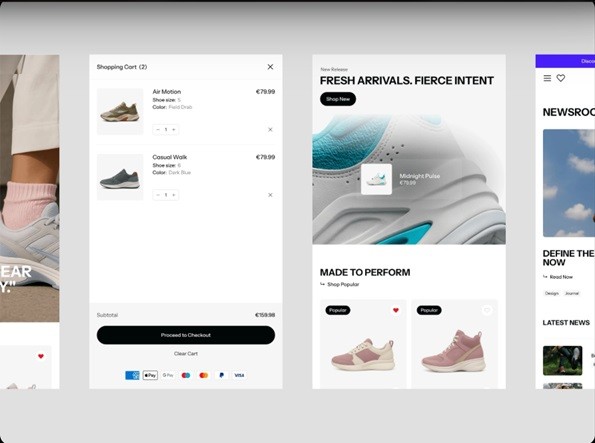Unfavorite the first Popular pink sneaker heart
This screenshot has width=595, height=443.
pyautogui.click(x=396, y=310)
